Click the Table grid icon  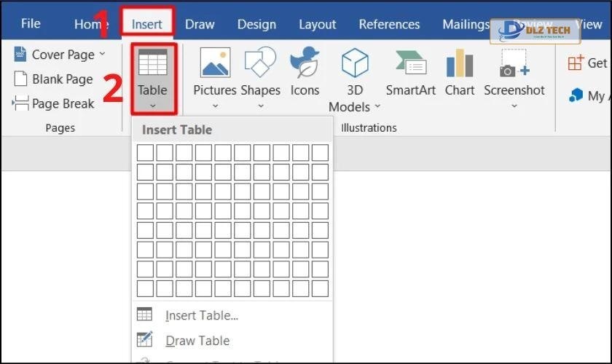coord(153,64)
